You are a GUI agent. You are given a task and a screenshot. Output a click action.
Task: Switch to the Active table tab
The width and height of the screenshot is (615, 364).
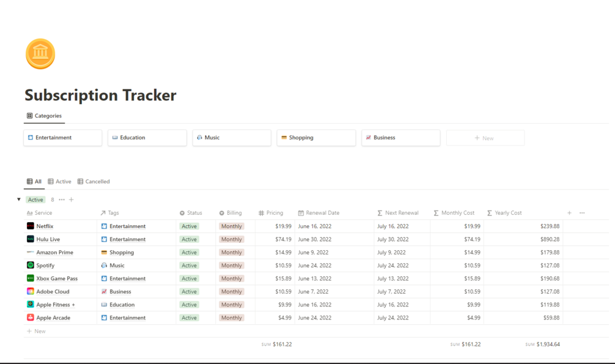(59, 182)
